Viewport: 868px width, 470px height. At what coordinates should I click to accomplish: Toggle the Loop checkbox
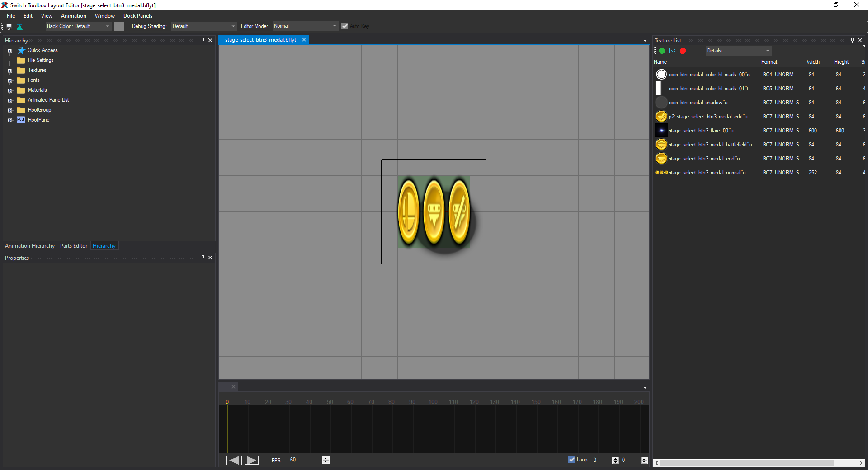pos(571,460)
